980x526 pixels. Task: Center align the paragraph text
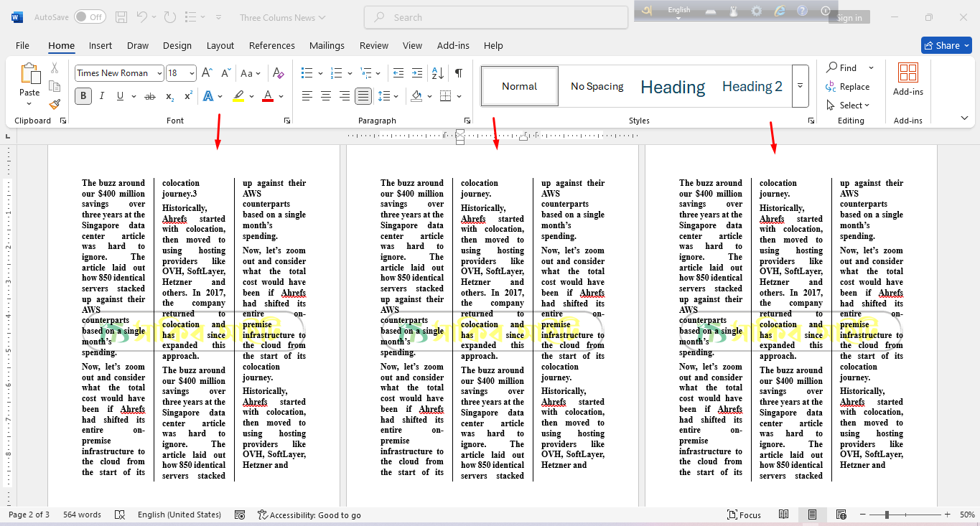326,96
